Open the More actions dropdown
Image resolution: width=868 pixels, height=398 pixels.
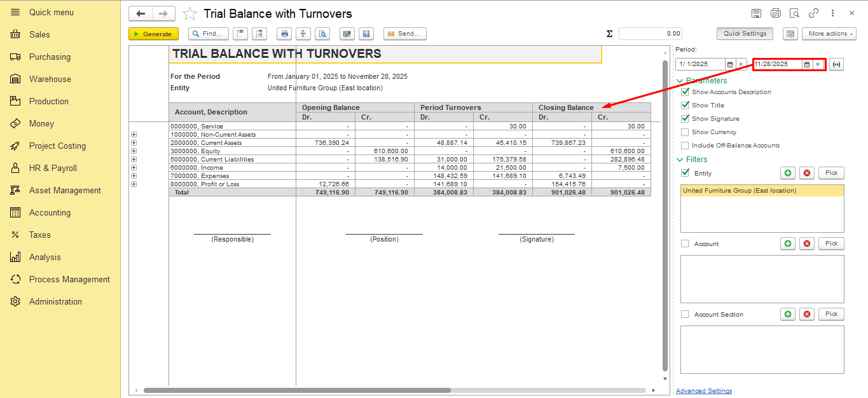pyautogui.click(x=829, y=34)
